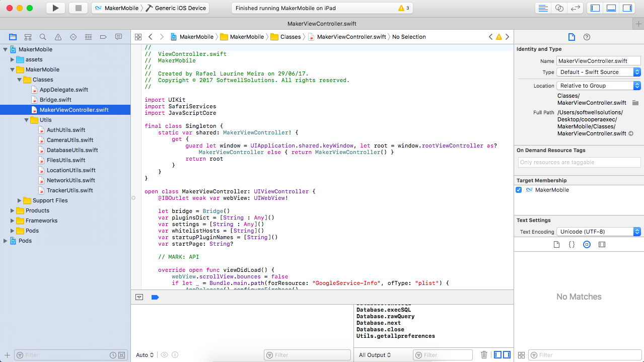
Task: Open the All Output console selector
Action: click(375, 355)
